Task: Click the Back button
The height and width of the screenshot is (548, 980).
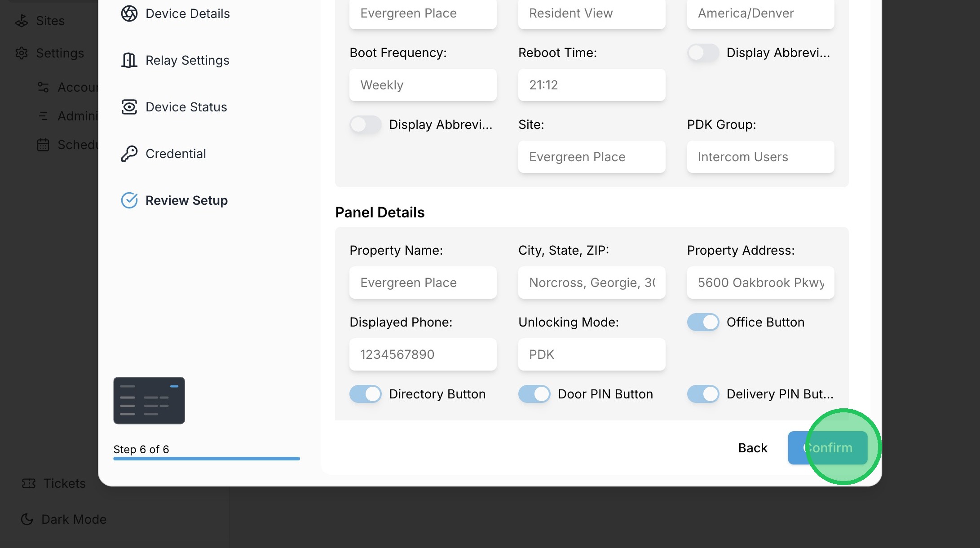Action: point(753,448)
